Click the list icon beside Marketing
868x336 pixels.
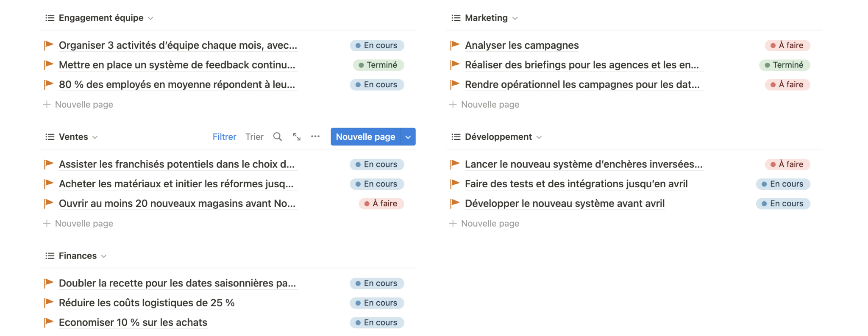pos(456,18)
